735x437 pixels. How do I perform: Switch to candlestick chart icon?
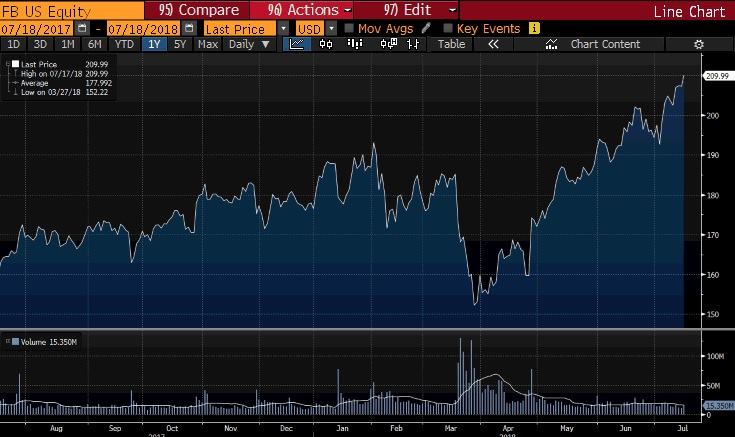[326, 44]
